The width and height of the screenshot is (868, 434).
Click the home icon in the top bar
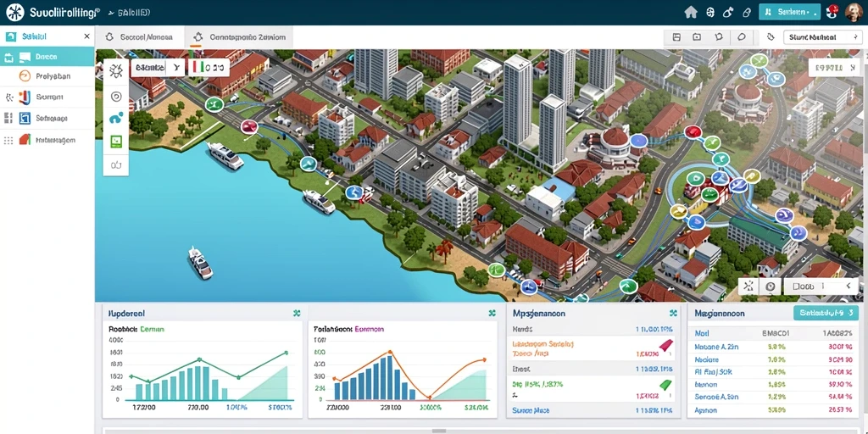(690, 12)
